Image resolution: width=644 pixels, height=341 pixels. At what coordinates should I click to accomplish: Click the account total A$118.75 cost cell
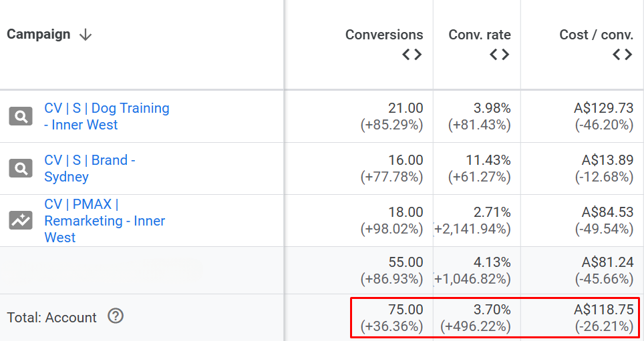pos(603,310)
